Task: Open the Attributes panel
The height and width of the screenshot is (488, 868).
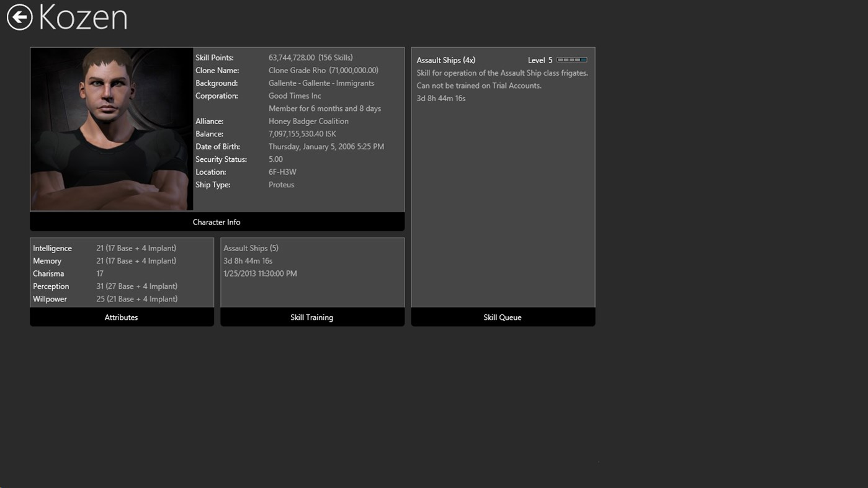Action: pos(121,317)
